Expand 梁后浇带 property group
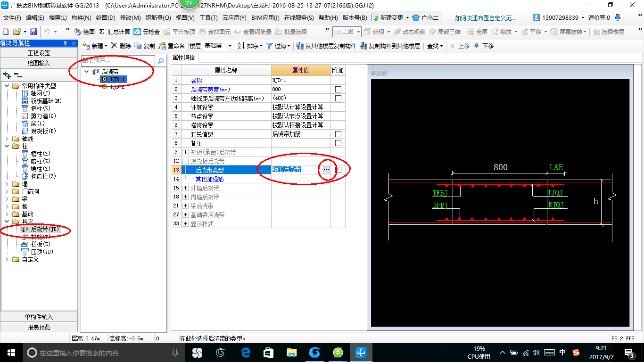 click(185, 206)
